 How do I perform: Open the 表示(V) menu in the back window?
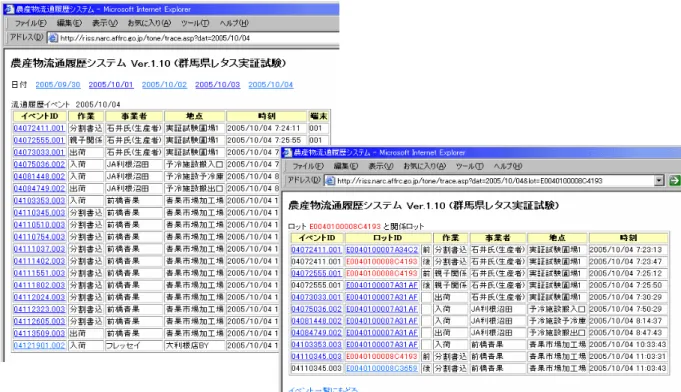pyautogui.click(x=105, y=23)
